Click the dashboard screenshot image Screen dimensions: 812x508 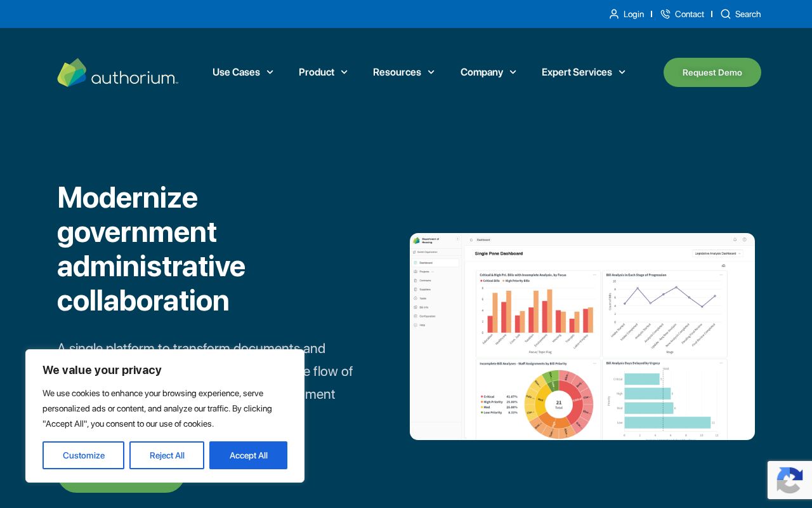[x=582, y=337]
